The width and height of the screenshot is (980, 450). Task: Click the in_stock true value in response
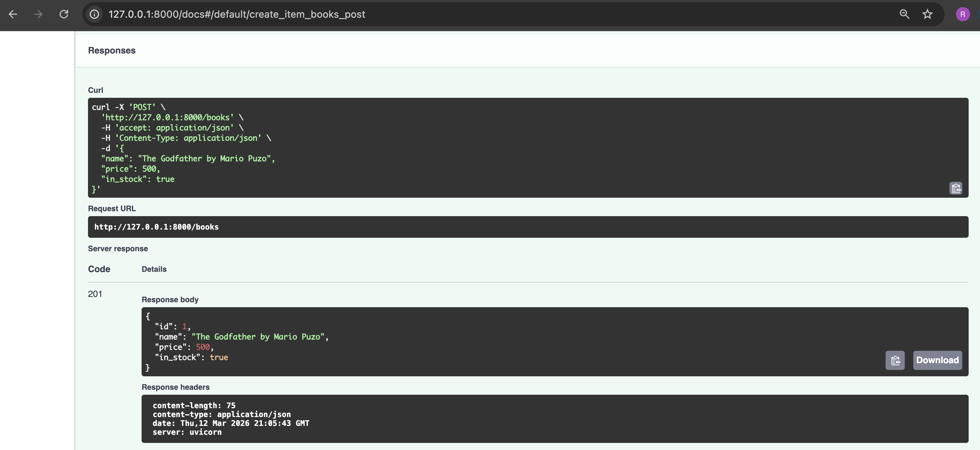click(220, 357)
